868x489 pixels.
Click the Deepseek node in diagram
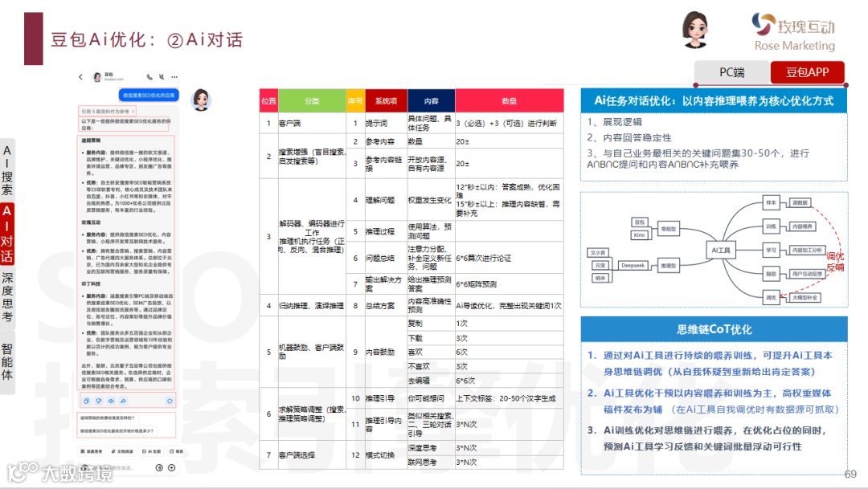coord(633,266)
